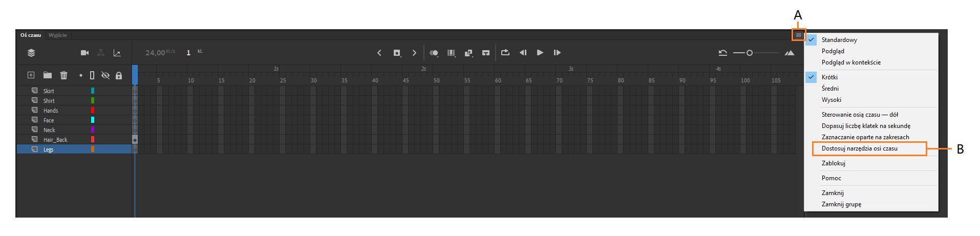Delete the selected layer with trash icon
This screenshot has height=236, width=980.
[x=64, y=75]
